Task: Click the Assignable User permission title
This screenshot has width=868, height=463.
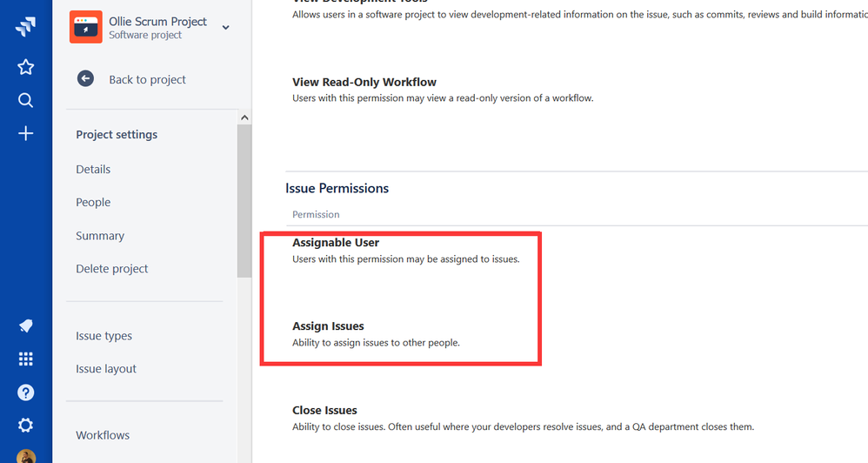Action: coord(336,243)
